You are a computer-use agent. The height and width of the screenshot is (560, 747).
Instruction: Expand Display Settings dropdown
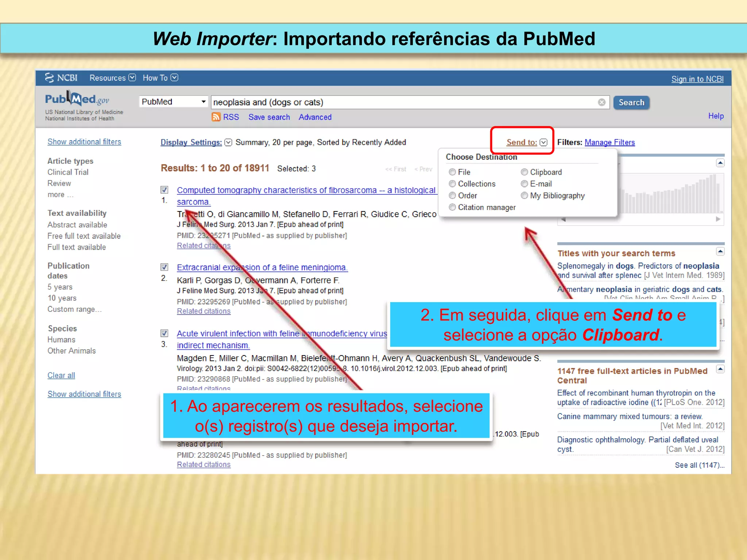[228, 142]
